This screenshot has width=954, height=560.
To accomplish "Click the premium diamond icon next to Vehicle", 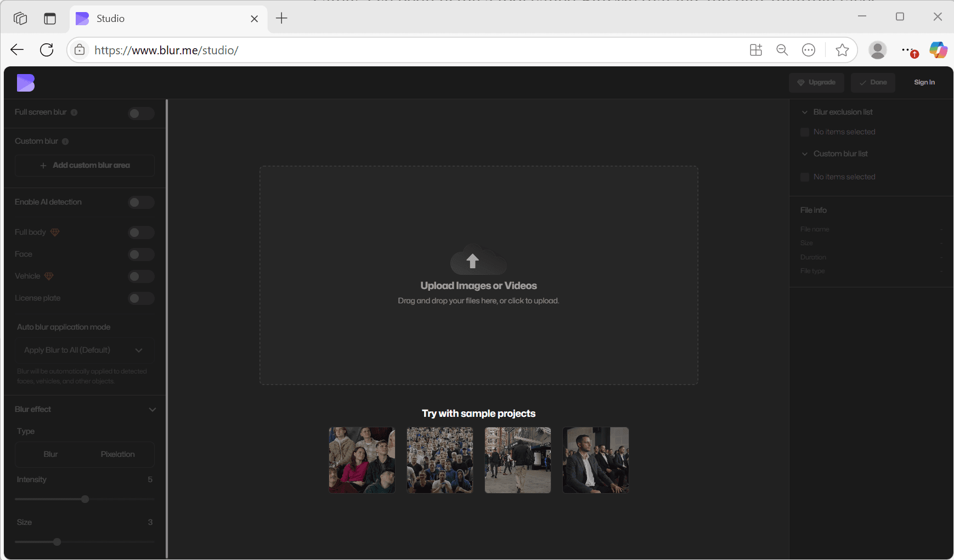I will (49, 276).
